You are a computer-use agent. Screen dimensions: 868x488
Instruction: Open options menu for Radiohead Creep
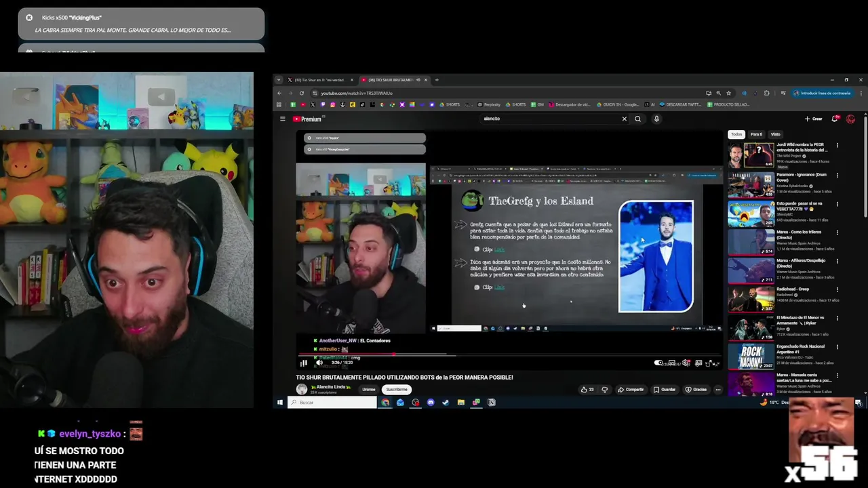pos(837,289)
